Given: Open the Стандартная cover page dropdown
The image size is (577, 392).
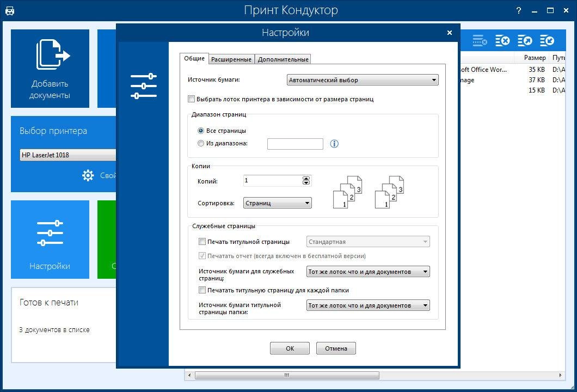Looking at the screenshot, I should [x=368, y=241].
